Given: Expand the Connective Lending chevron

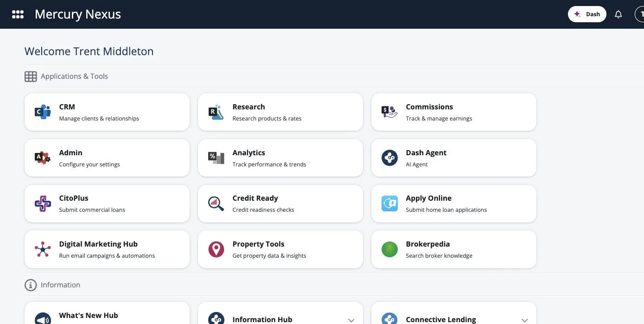Looking at the screenshot, I should [524, 320].
